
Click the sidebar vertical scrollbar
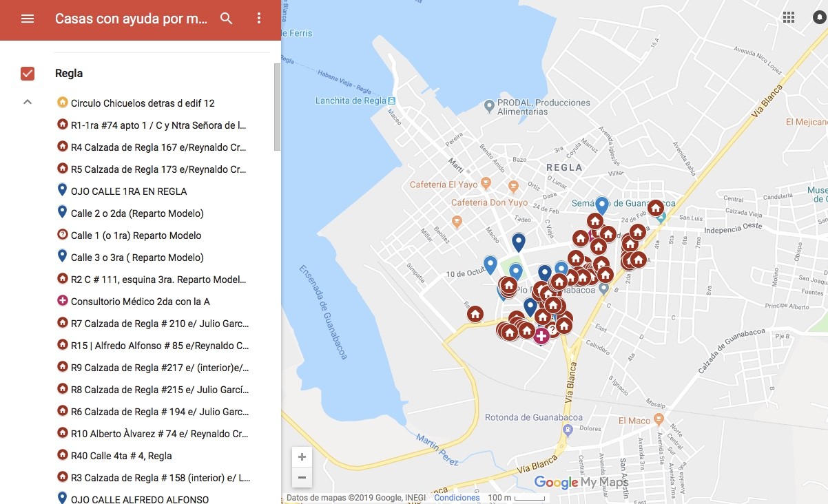click(277, 107)
